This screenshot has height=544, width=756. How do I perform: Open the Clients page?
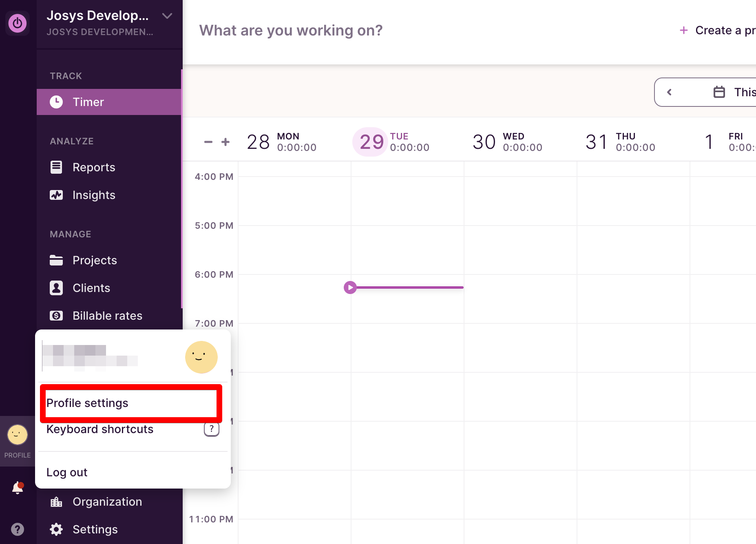tap(91, 288)
